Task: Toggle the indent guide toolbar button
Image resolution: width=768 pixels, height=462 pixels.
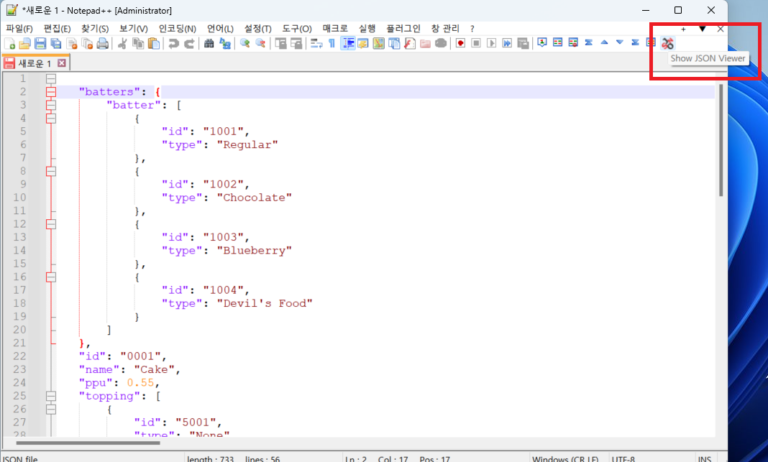Action: [348, 44]
